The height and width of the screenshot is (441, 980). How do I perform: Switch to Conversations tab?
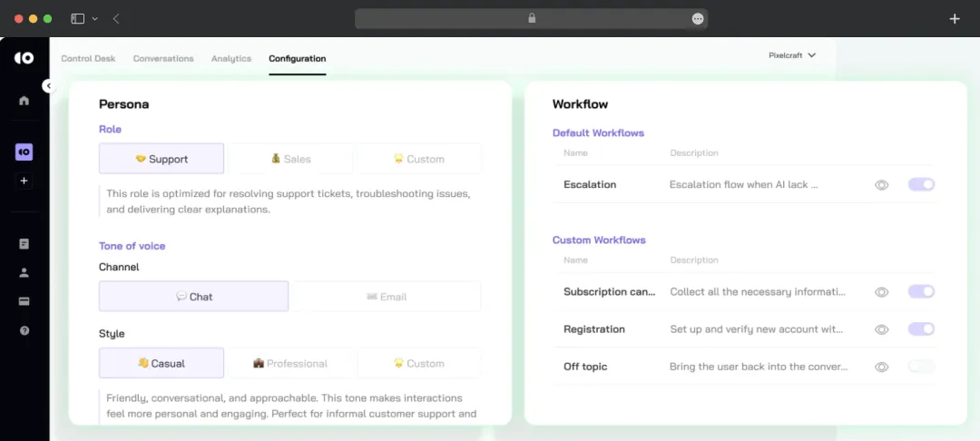163,59
